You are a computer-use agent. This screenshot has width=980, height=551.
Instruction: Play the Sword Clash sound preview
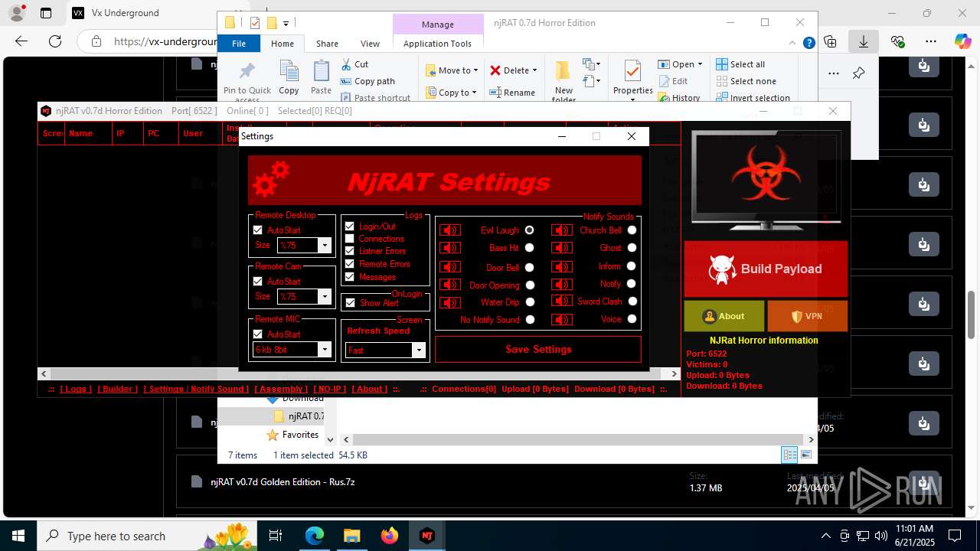pos(562,302)
